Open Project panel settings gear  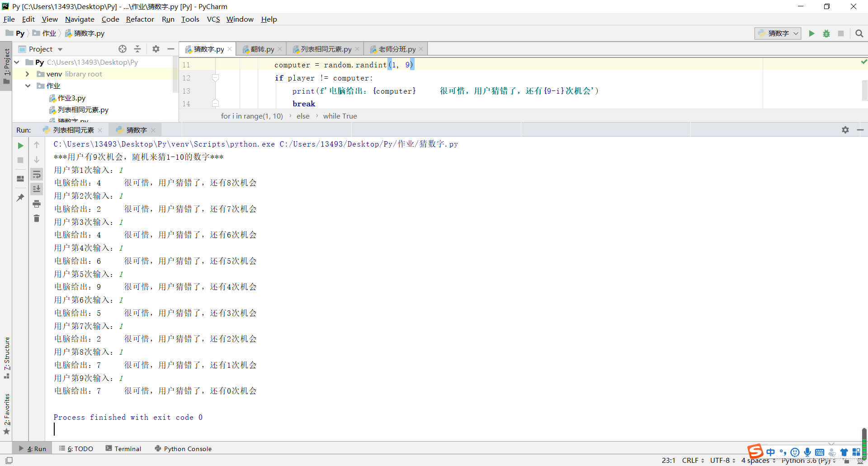point(156,49)
